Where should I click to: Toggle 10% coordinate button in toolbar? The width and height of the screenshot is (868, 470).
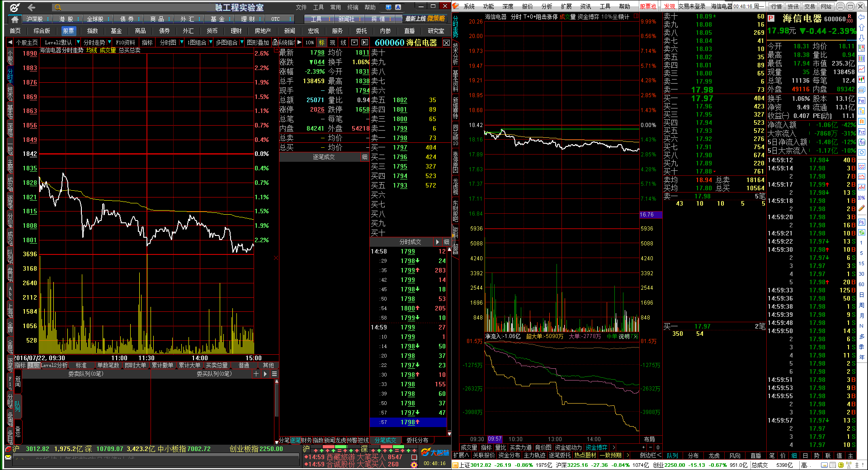point(310,42)
